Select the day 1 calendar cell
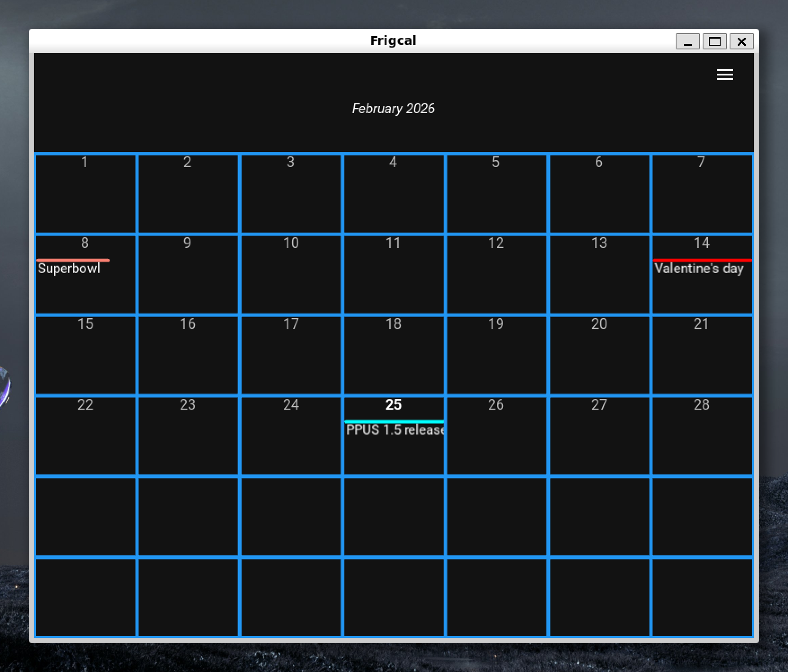This screenshot has width=788, height=672. pyautogui.click(x=85, y=194)
